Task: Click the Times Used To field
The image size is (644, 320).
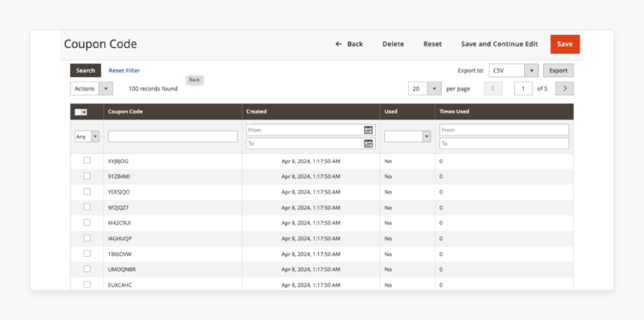Action: pyautogui.click(x=504, y=143)
